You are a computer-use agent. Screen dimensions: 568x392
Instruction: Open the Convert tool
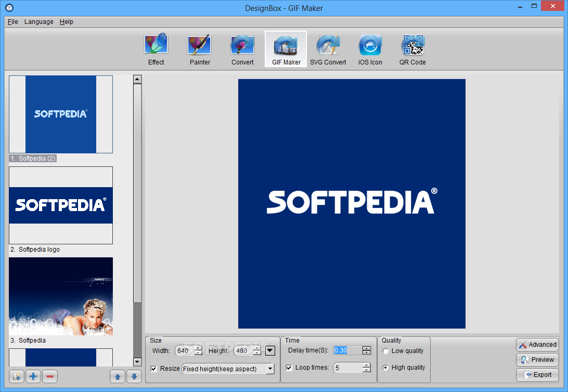point(242,49)
